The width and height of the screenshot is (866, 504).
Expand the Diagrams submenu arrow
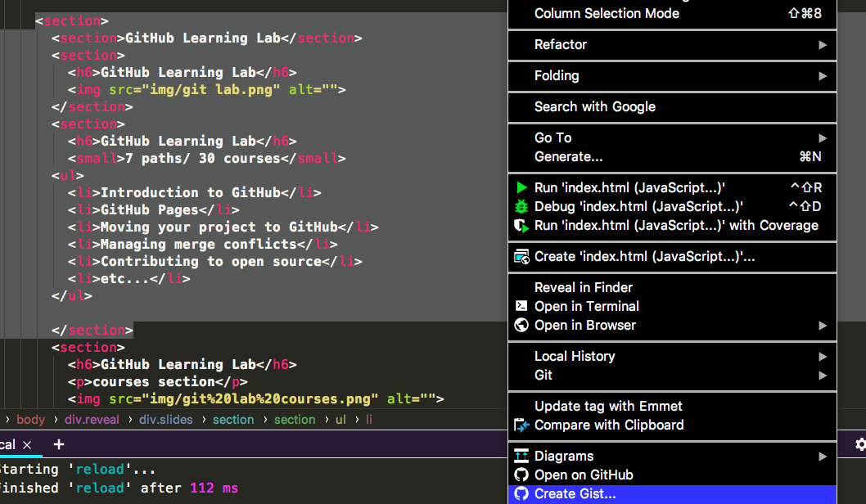click(x=823, y=457)
